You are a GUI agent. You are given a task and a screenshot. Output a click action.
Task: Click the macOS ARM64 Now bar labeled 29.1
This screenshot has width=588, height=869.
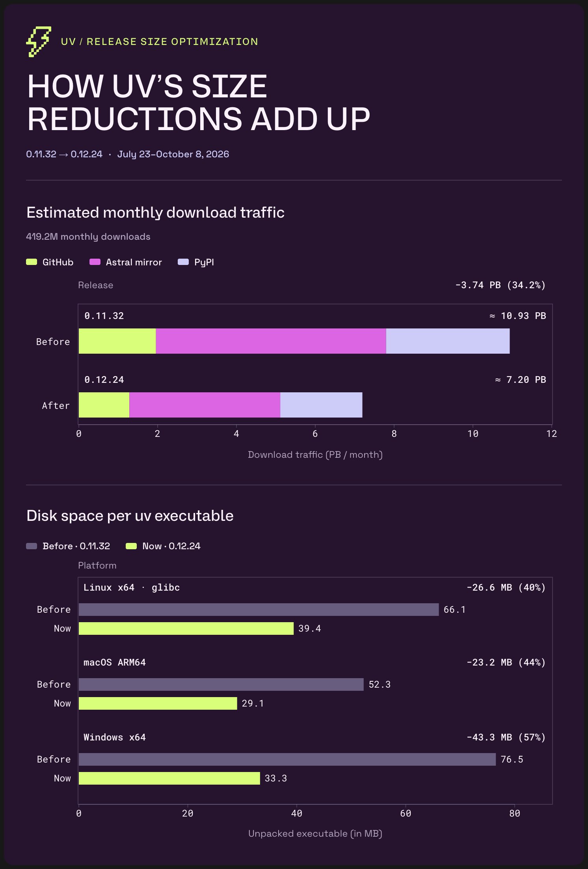[158, 703]
